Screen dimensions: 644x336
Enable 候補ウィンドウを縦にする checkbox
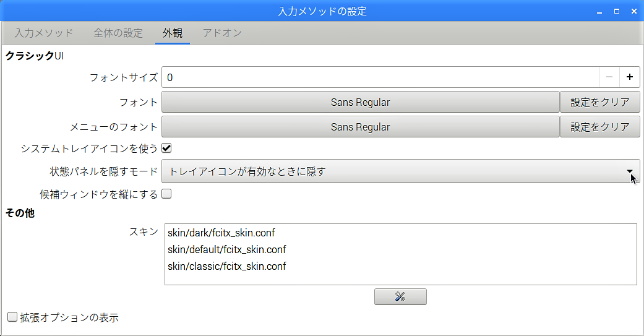166,194
